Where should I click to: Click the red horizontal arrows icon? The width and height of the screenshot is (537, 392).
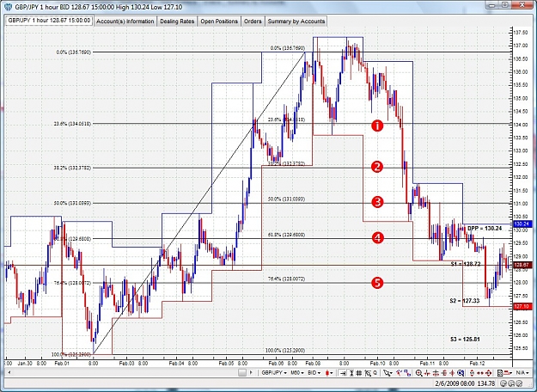tap(480, 373)
